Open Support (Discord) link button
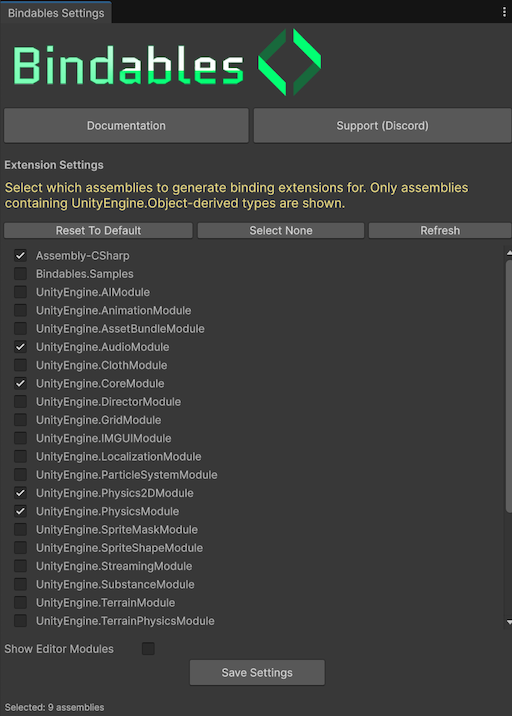This screenshot has height=716, width=512. click(x=382, y=126)
